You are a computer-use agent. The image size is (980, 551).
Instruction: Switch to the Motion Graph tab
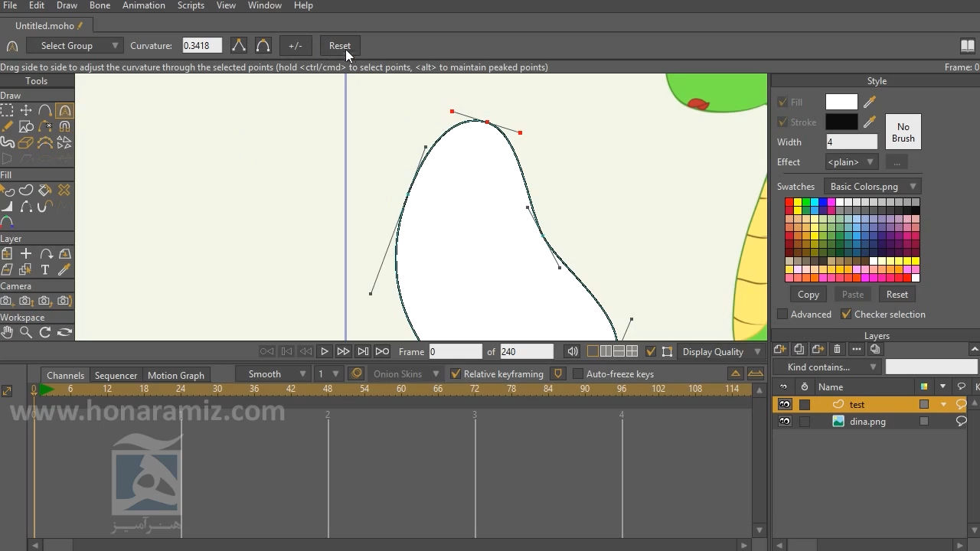pyautogui.click(x=176, y=375)
